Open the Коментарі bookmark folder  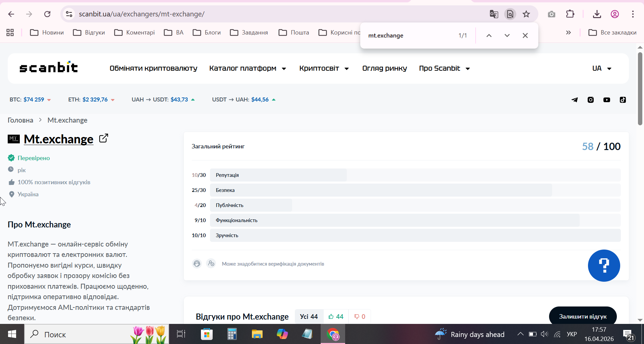click(135, 32)
